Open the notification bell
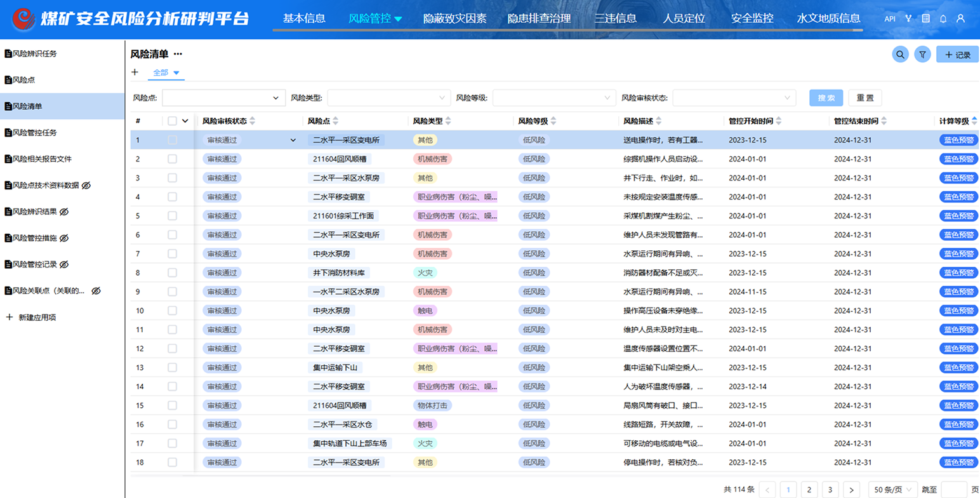The height and width of the screenshot is (498, 980). pyautogui.click(x=943, y=19)
